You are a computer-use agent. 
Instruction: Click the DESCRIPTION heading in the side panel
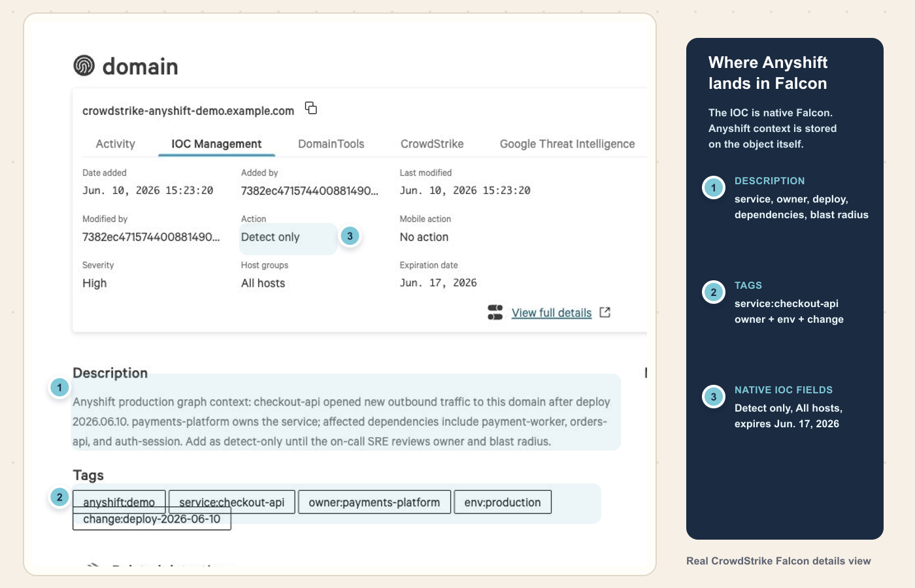tap(770, 181)
